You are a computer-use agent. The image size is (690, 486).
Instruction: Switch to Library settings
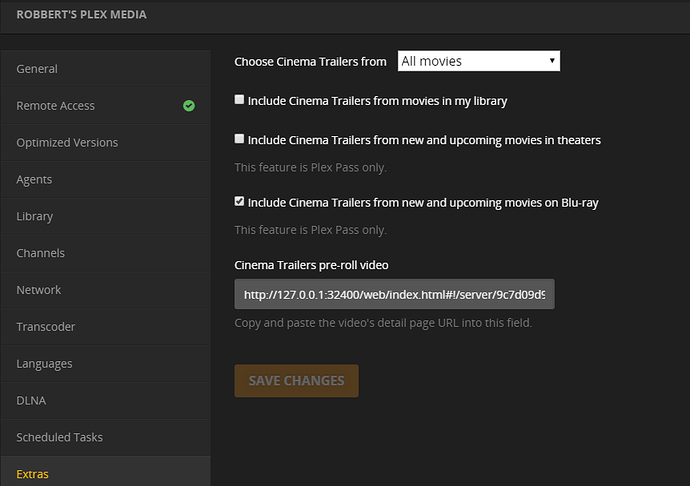click(35, 216)
